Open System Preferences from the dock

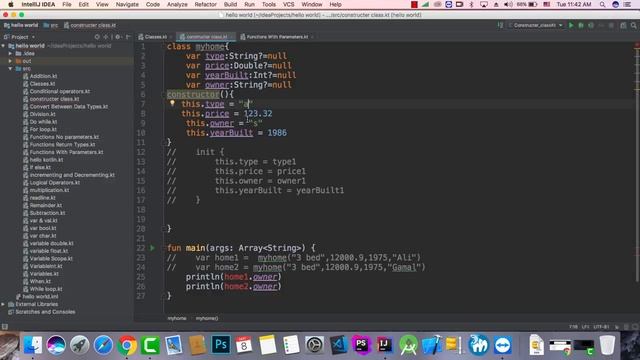[x=314, y=345]
